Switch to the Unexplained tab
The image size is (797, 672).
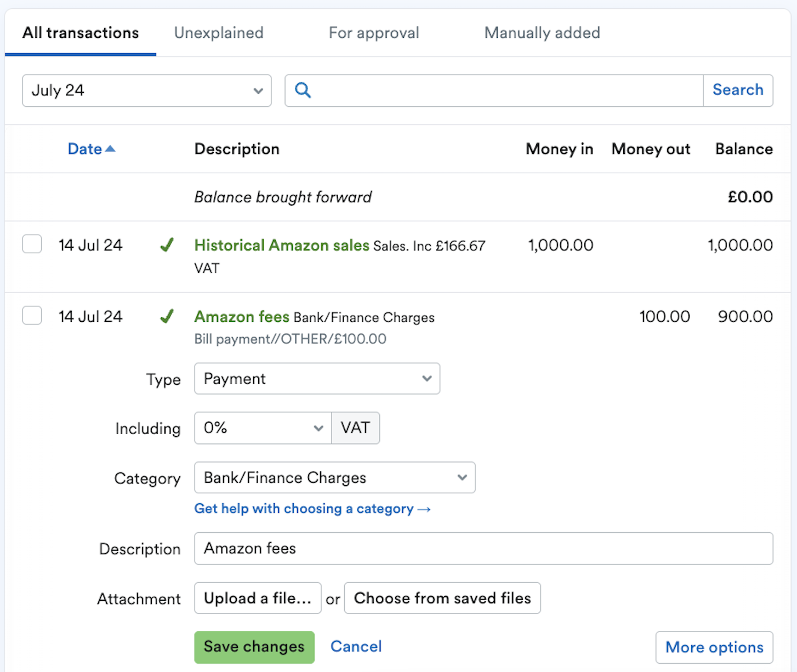click(219, 33)
